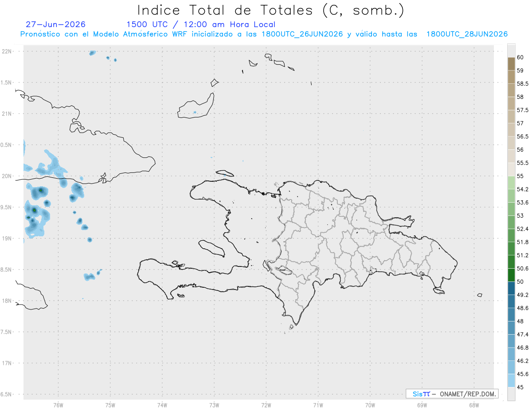Click the legend value "54.2"

tap(523, 189)
